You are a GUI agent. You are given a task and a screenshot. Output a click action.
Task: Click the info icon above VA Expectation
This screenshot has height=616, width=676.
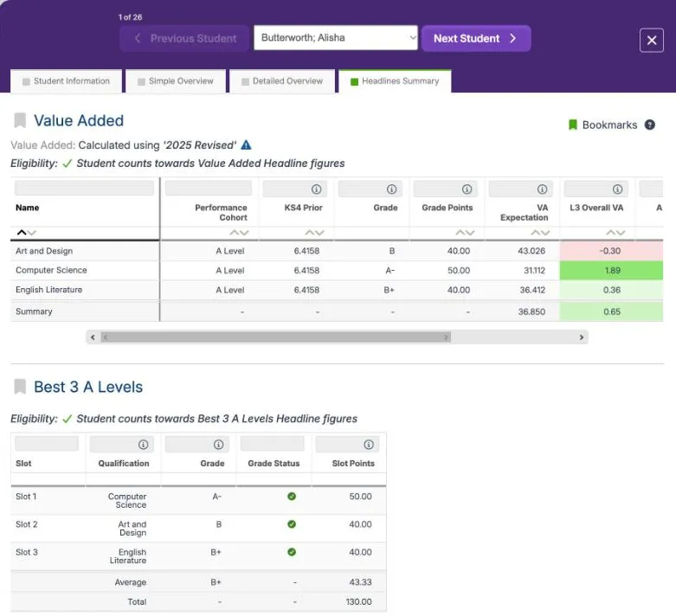[x=542, y=189]
